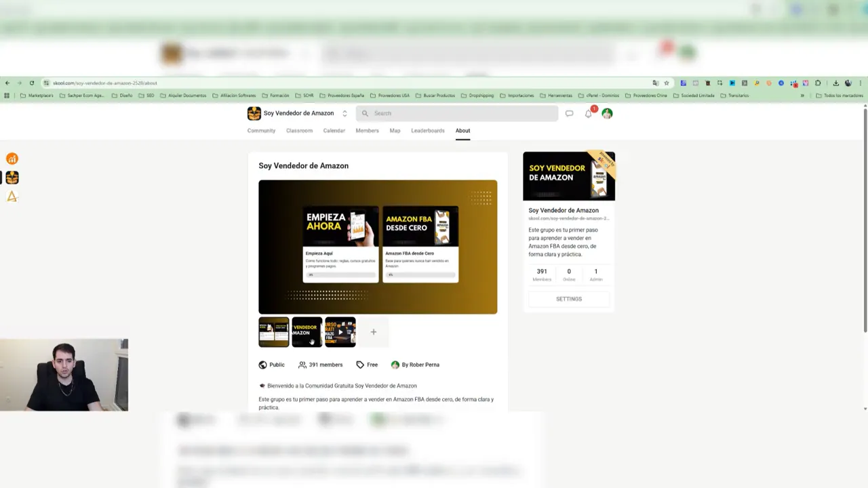The width and height of the screenshot is (868, 488).
Task: Play the third video thumbnail
Action: click(340, 332)
